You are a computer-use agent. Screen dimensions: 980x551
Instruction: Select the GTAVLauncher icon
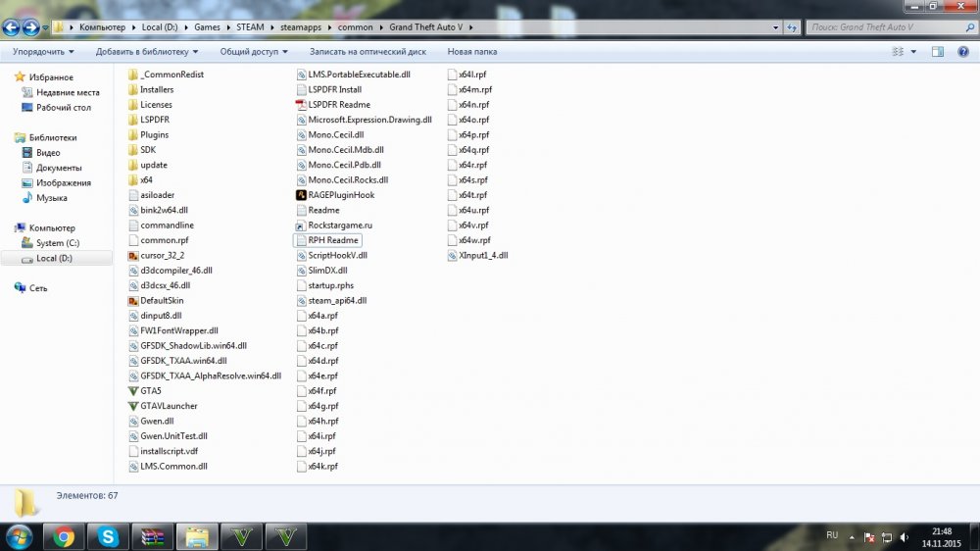pos(133,406)
